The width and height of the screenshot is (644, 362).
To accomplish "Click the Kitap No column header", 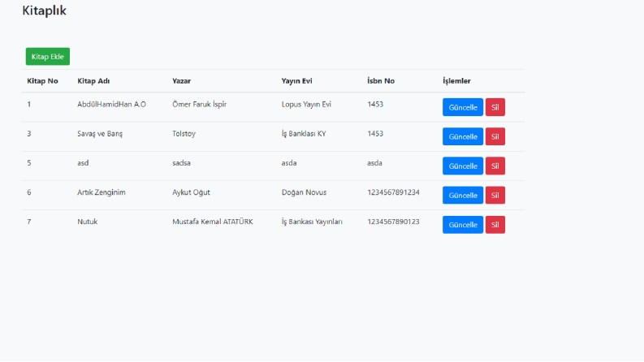I will click(x=42, y=81).
